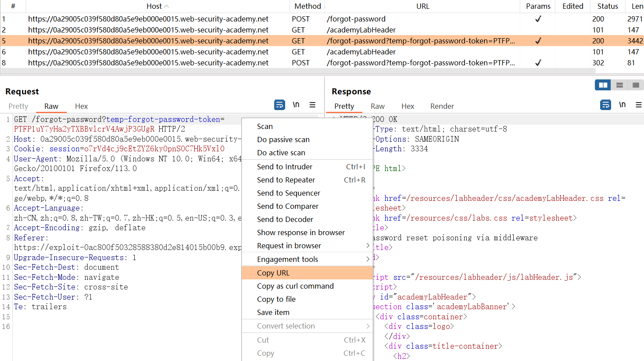Click the Host column sort arrow
The width and height of the screenshot is (644, 361).
point(167,6)
